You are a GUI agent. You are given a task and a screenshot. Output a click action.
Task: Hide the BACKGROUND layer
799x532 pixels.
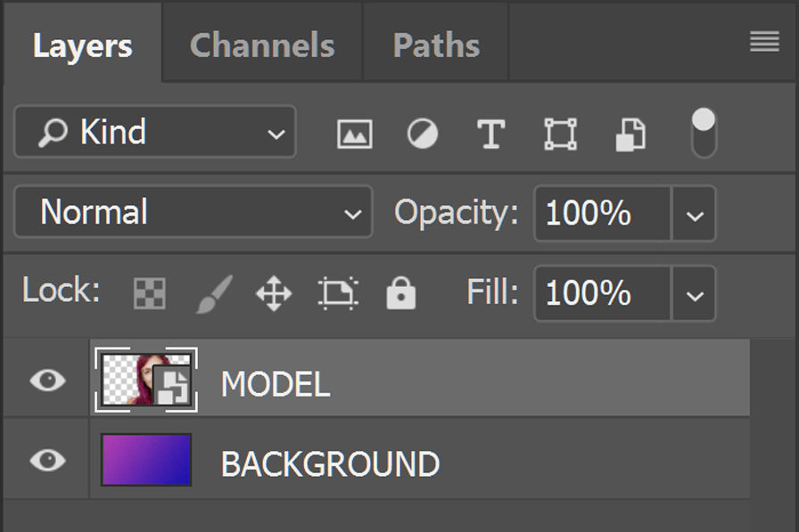pos(47,460)
